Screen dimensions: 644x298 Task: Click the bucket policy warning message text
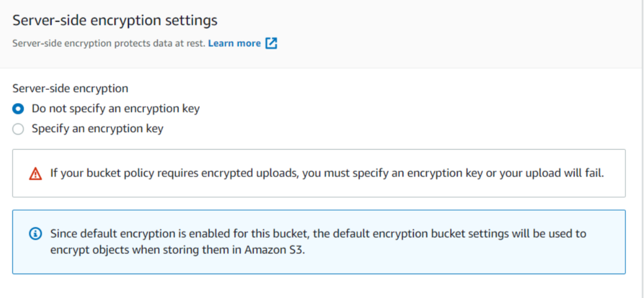point(327,173)
